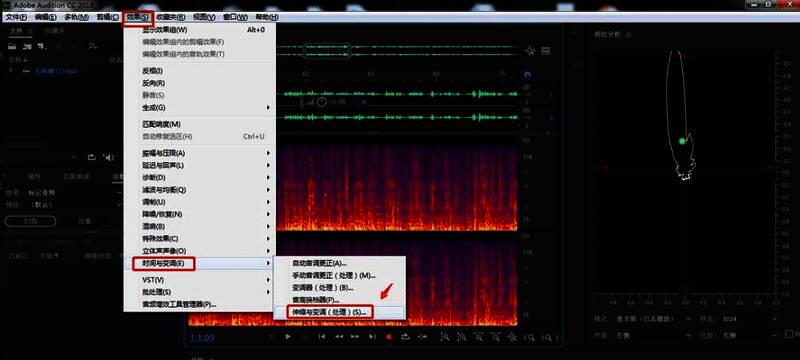The width and height of the screenshot is (800, 360).
Task: Expand the 混响(B) submenu
Action: (x=199, y=226)
